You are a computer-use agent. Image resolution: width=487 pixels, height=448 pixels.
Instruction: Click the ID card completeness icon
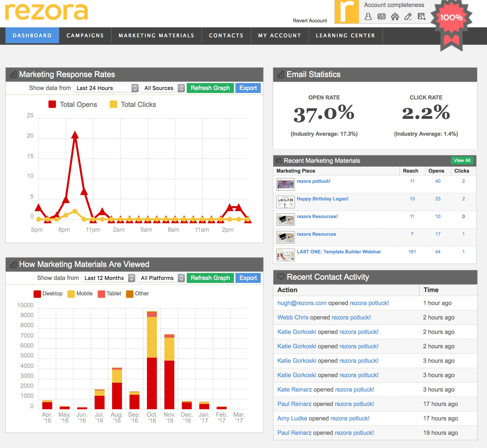pyautogui.click(x=382, y=17)
